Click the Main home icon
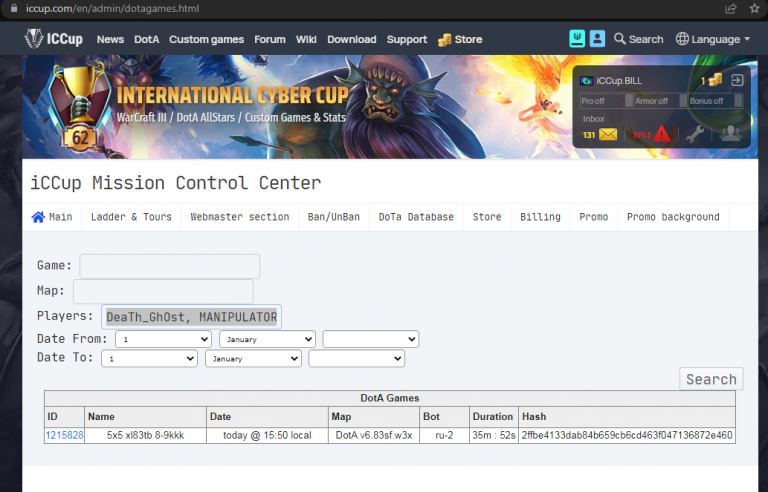Viewport: 768px width, 492px height. pos(38,217)
